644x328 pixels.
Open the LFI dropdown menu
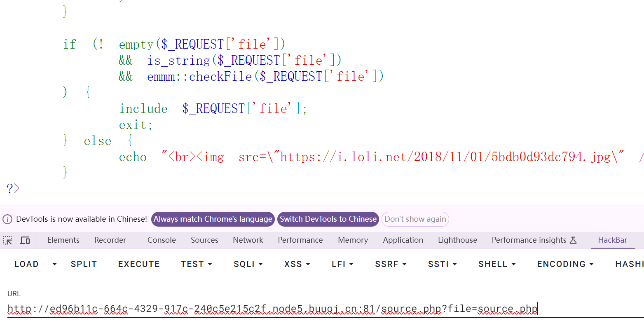(343, 264)
